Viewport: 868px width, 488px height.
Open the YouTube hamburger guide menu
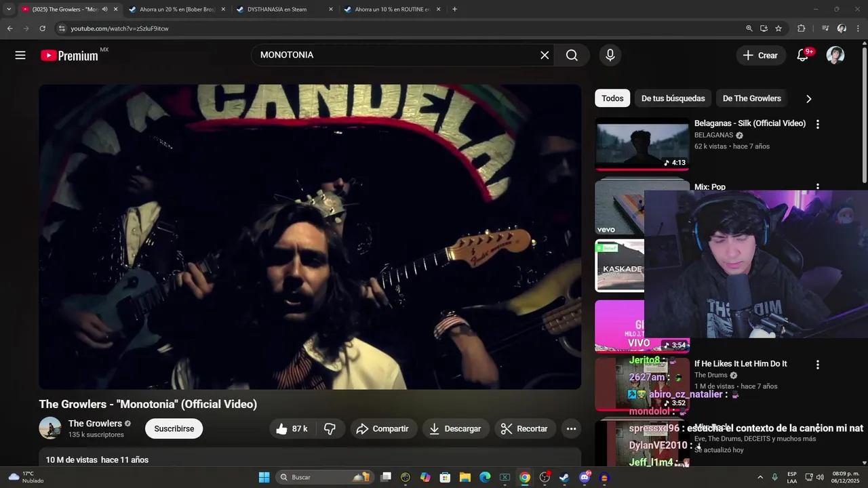pos(20,56)
